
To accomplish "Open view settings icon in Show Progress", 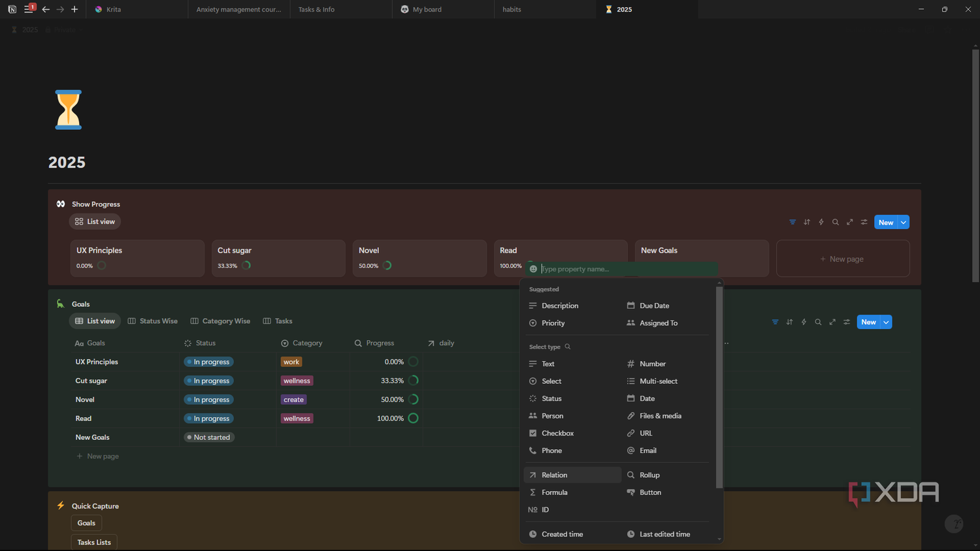I will click(864, 222).
